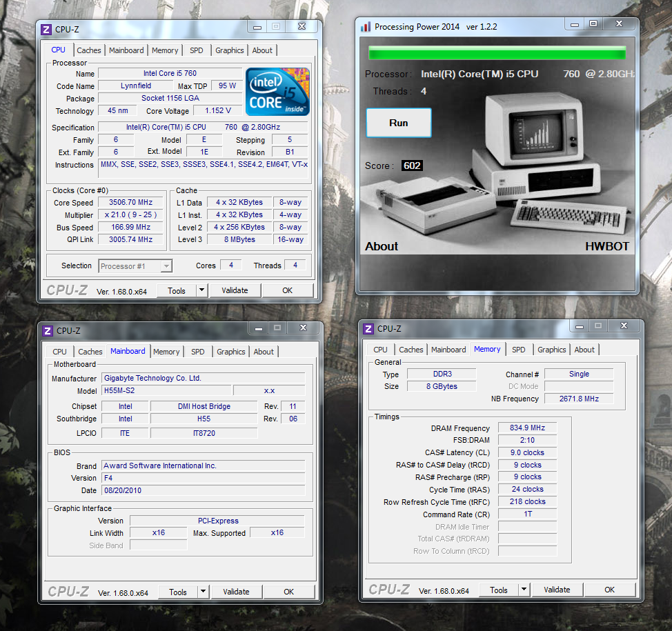Click Level 3 cache value 8 MBytes
672x631 pixels.
click(239, 239)
